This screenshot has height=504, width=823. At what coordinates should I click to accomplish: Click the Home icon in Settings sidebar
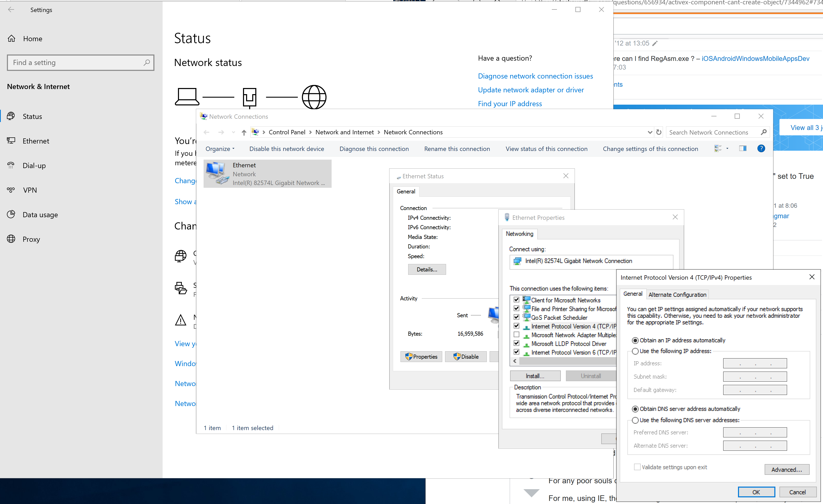pyautogui.click(x=12, y=39)
